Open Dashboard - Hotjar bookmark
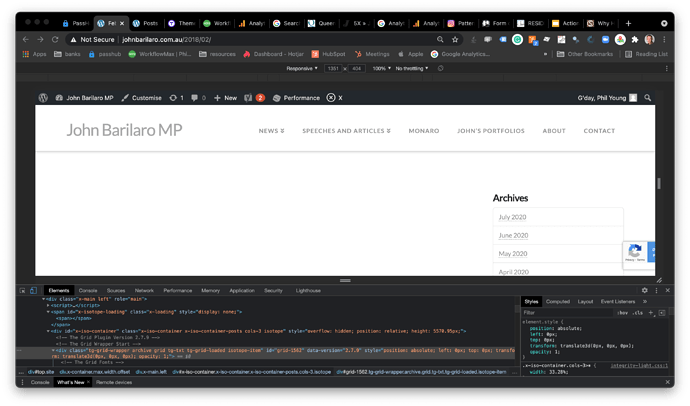Image resolution: width=690 pixels, height=406 pixels. click(x=273, y=54)
